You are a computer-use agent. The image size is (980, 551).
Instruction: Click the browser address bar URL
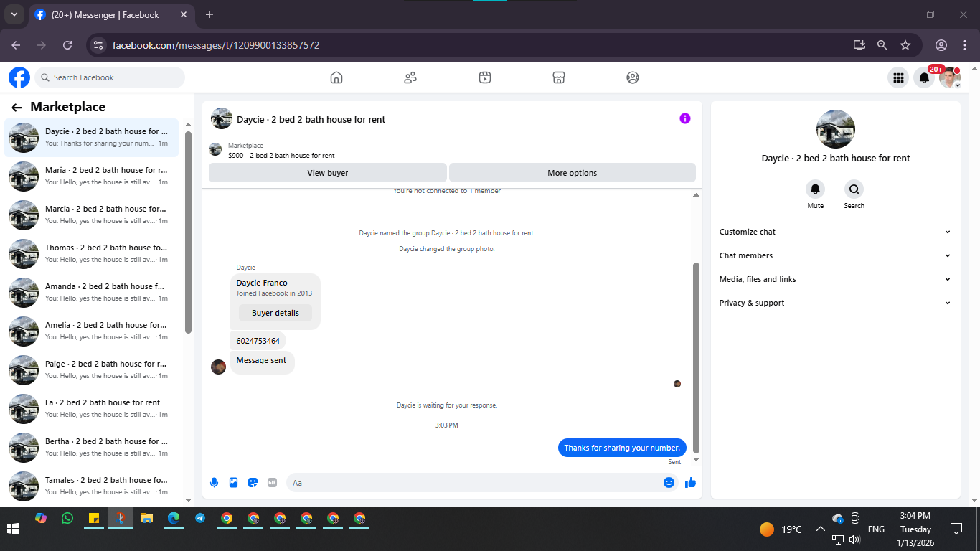(216, 45)
